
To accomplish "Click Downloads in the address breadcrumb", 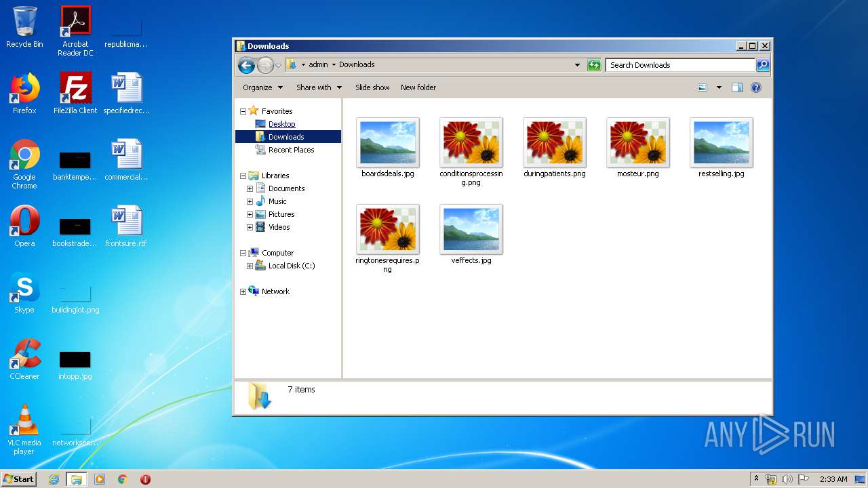I will coord(357,65).
